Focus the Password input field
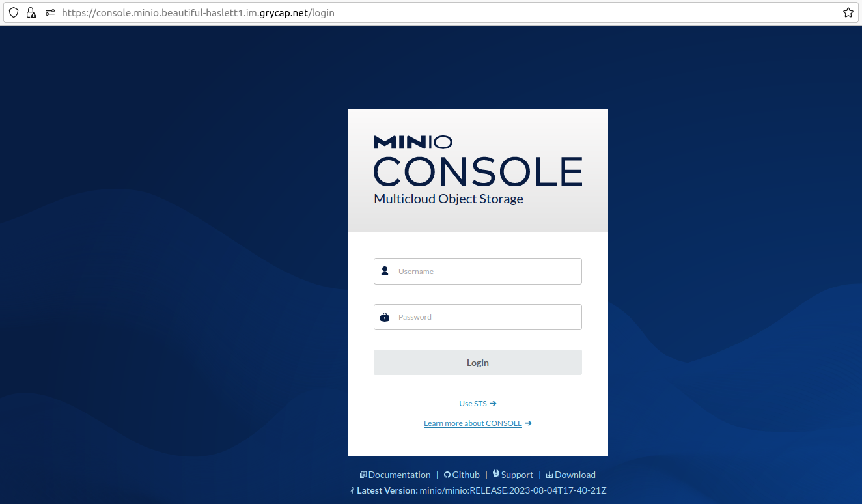The height and width of the screenshot is (504, 862). pyautogui.click(x=485, y=317)
